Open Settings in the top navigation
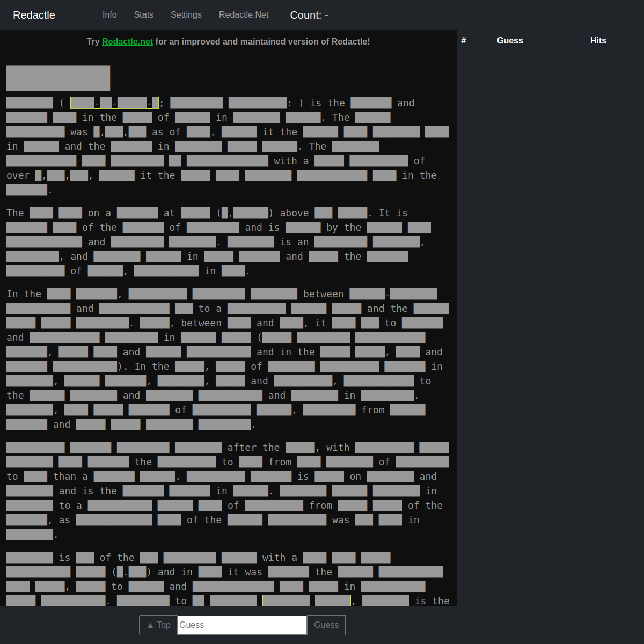Image resolution: width=644 pixels, height=644 pixels. click(186, 15)
